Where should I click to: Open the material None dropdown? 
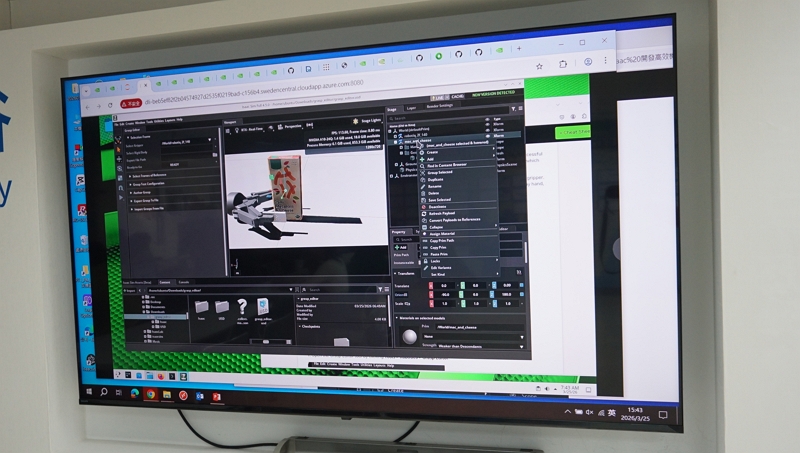click(x=473, y=337)
